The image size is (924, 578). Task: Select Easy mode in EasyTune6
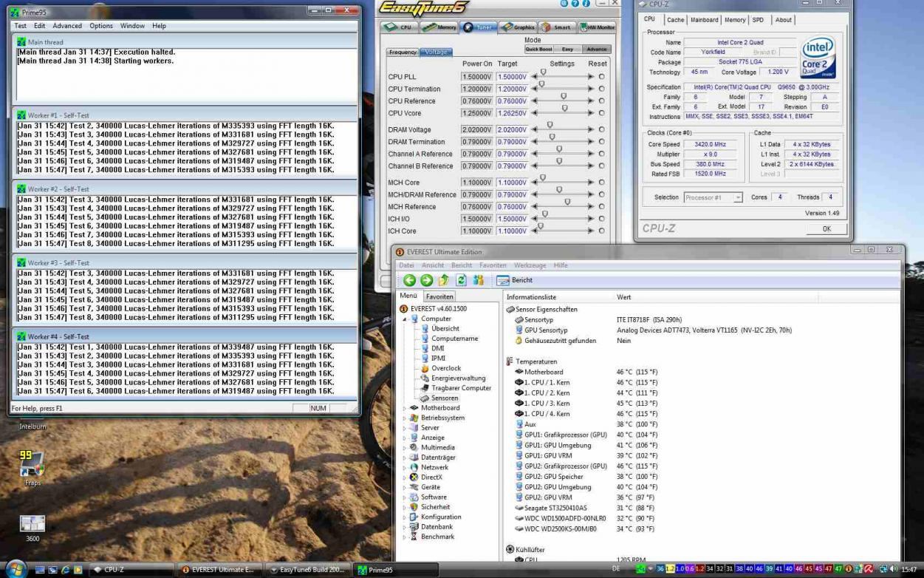tap(567, 50)
